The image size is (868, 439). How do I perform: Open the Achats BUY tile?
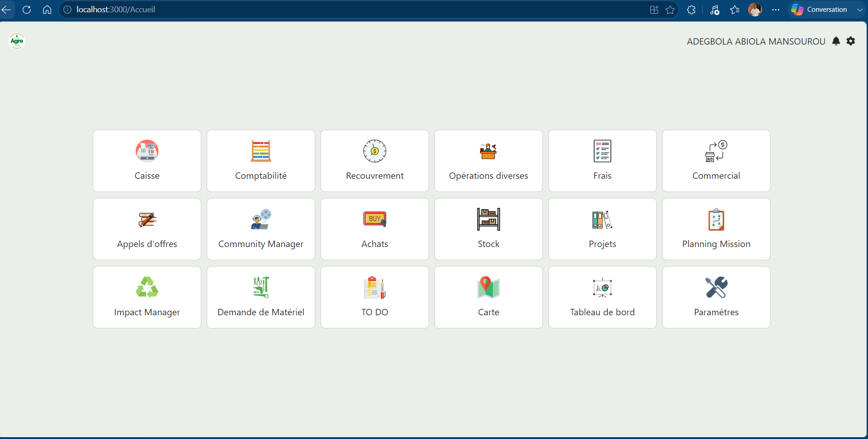375,229
